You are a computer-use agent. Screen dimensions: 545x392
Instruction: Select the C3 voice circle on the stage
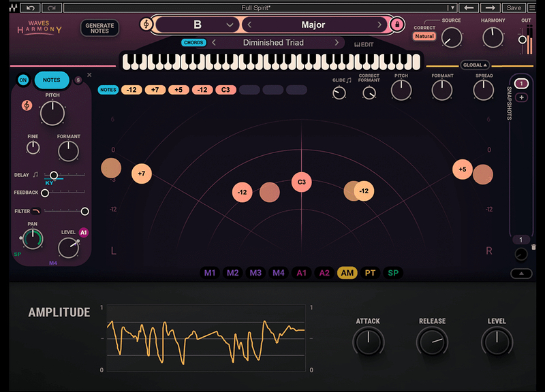click(x=301, y=182)
